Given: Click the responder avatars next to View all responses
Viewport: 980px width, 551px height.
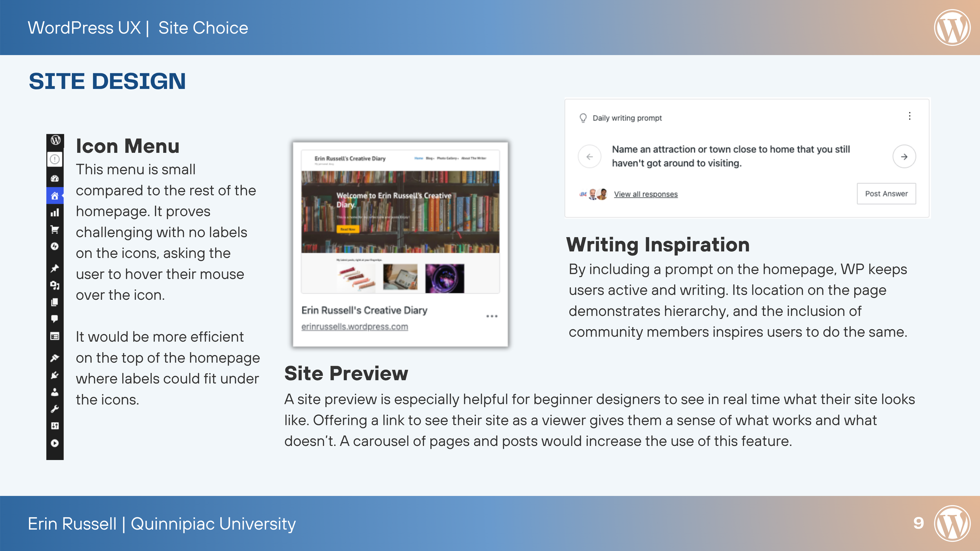Looking at the screenshot, I should (594, 194).
